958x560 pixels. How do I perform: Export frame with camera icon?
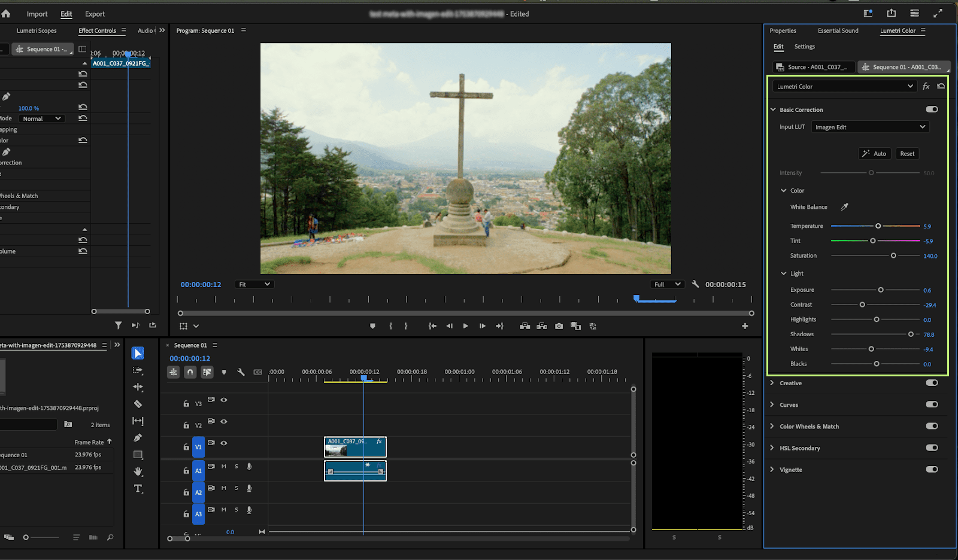[x=559, y=326]
